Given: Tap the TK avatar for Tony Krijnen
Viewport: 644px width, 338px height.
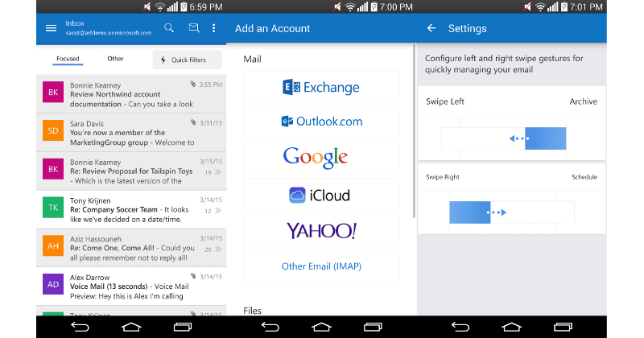Looking at the screenshot, I should click(x=53, y=208).
